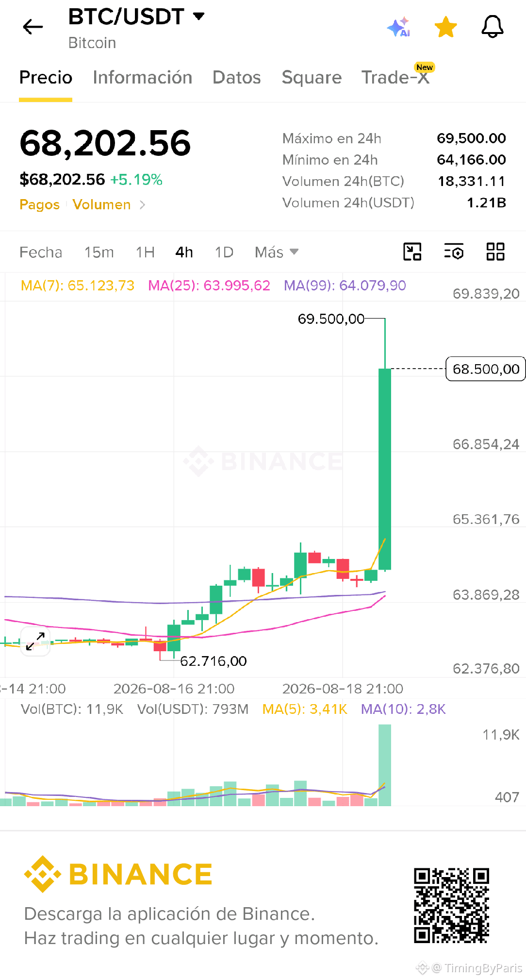Click the MA(10): 2,8K volume label
Image resolution: width=526 pixels, height=980 pixels.
click(x=403, y=709)
